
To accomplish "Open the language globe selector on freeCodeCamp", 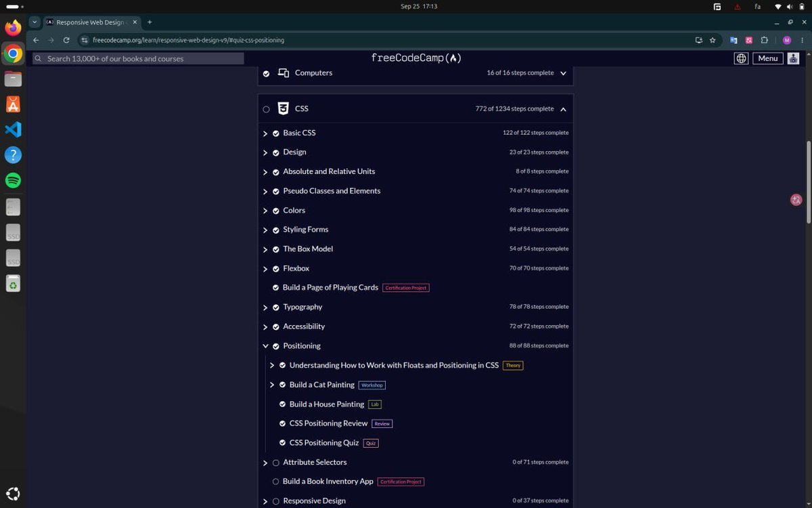I will 742,58.
